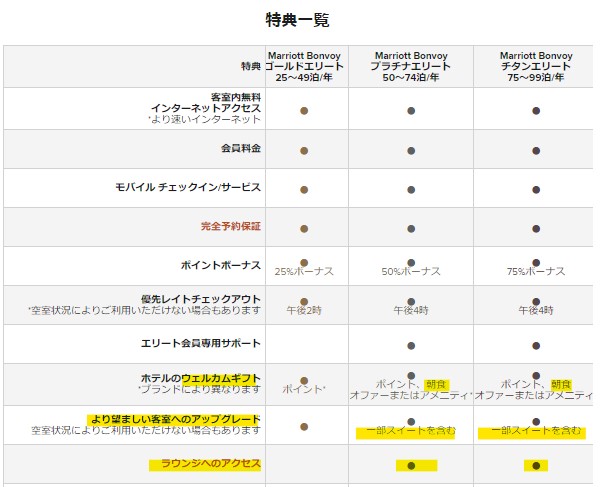Click プラチナ highlighted 一部スイートを含む text
Image resolution: width=610 pixels, height=487 pixels.
click(411, 430)
